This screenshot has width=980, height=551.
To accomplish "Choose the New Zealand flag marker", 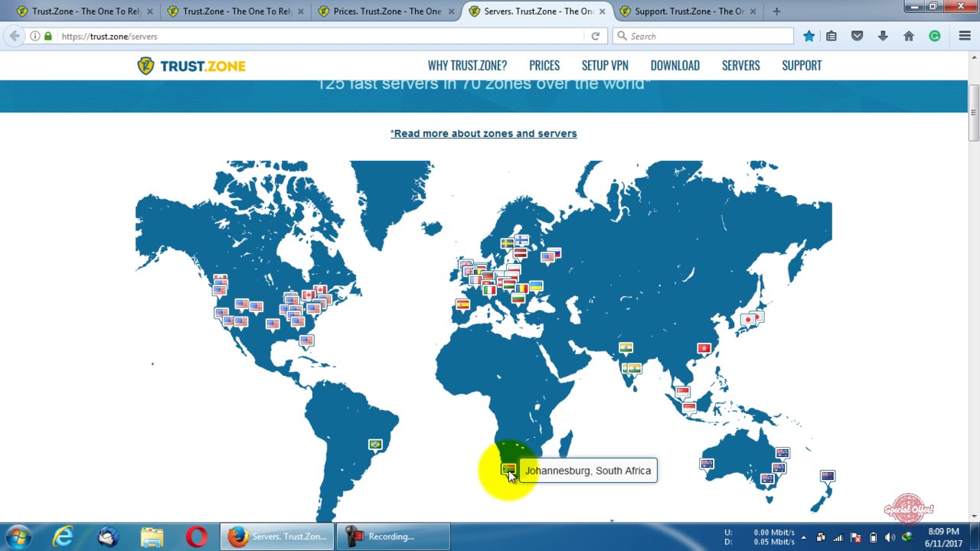I will 828,477.
